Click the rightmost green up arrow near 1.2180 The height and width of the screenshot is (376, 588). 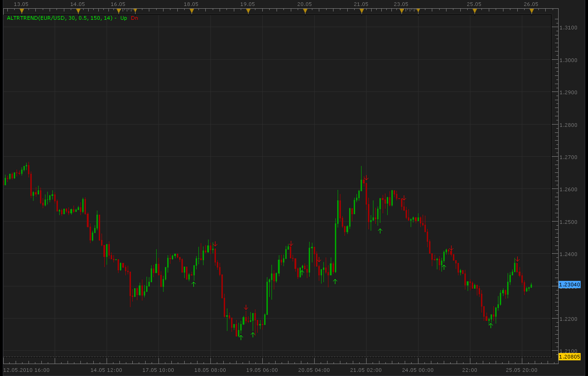click(x=491, y=325)
